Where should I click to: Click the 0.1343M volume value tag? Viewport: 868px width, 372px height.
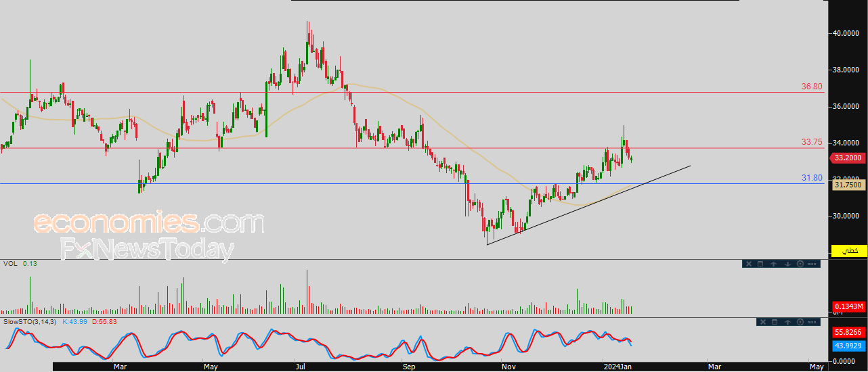click(x=848, y=306)
